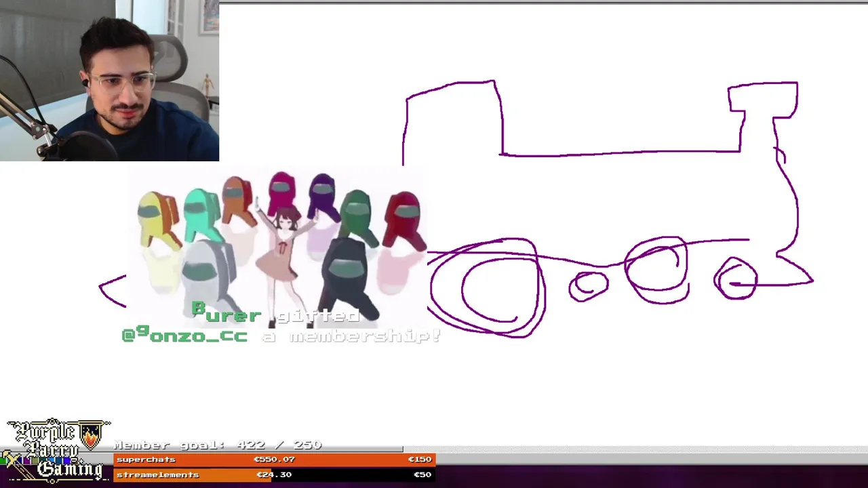Click the 'streamelements' label
Image resolution: width=868 pixels, height=488 pixels.
coord(157,474)
